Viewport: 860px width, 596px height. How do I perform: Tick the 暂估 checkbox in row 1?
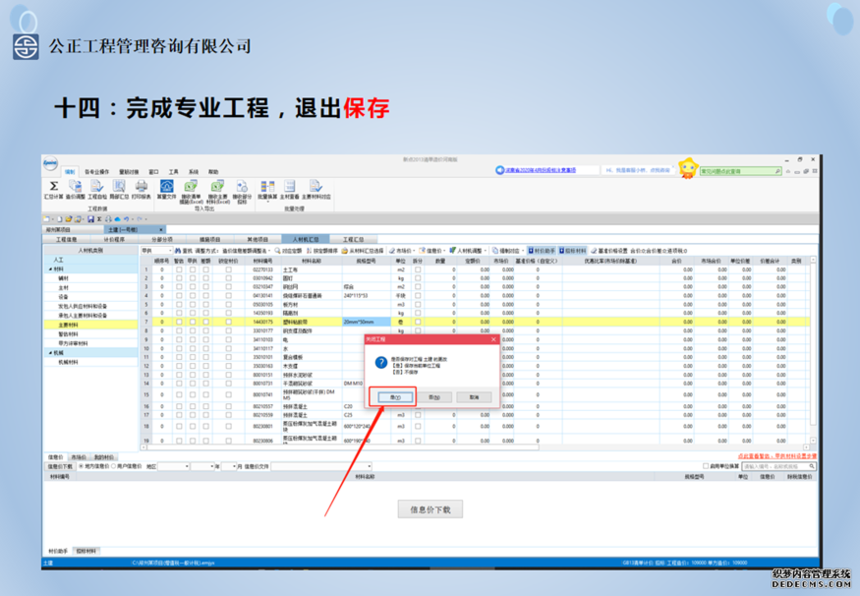[x=179, y=270]
